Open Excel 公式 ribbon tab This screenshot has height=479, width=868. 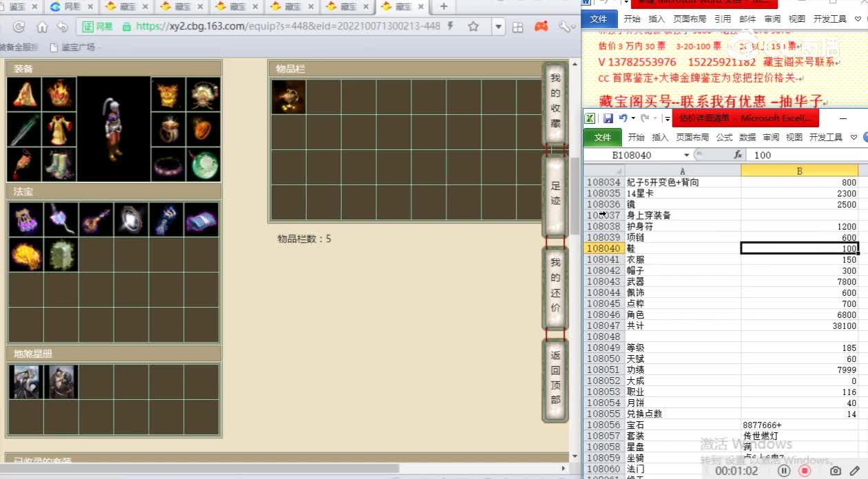[724, 137]
